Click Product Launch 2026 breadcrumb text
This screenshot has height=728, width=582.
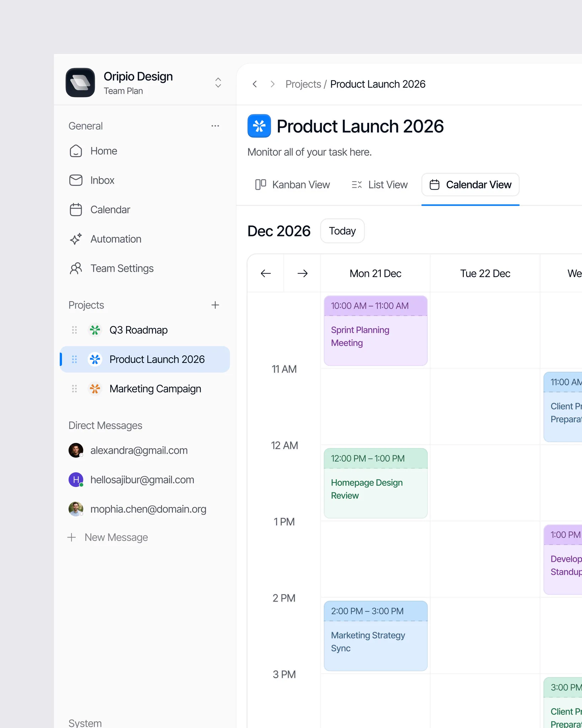click(x=378, y=84)
